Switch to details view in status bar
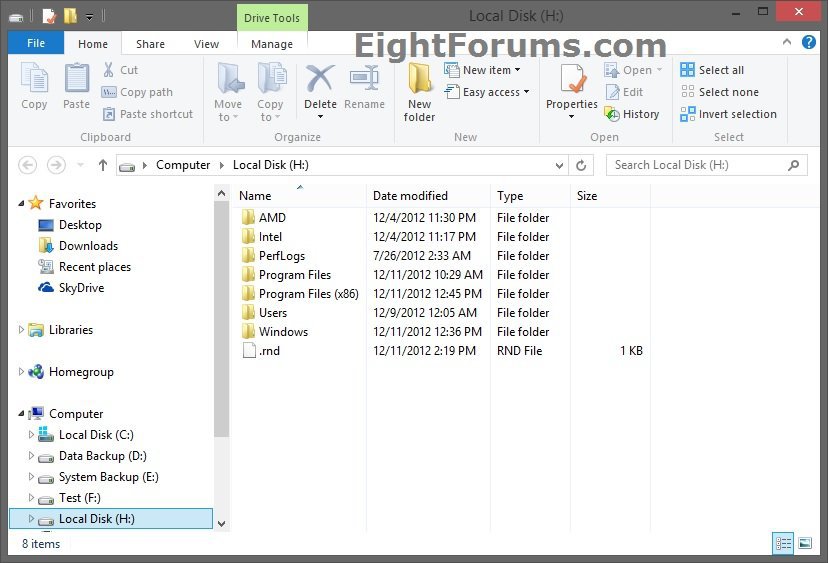828x563 pixels. (x=783, y=543)
